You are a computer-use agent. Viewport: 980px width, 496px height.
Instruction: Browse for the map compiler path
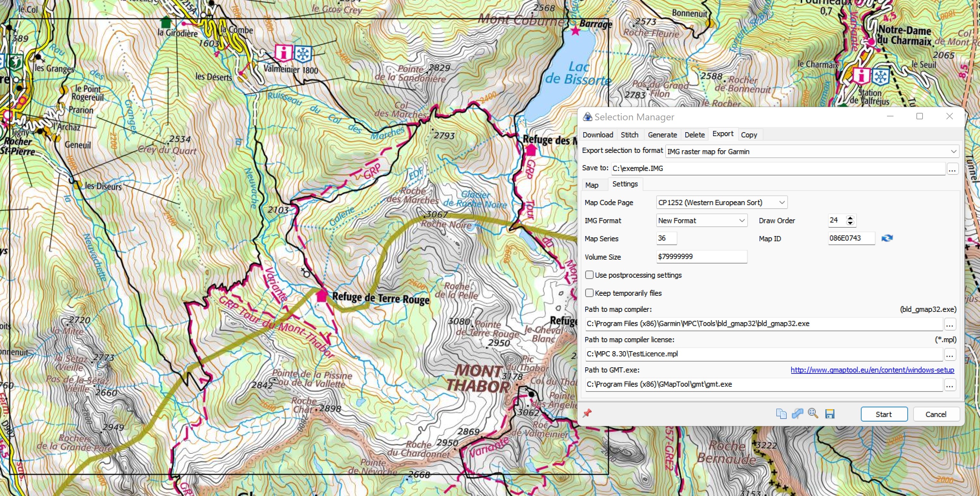coord(950,324)
